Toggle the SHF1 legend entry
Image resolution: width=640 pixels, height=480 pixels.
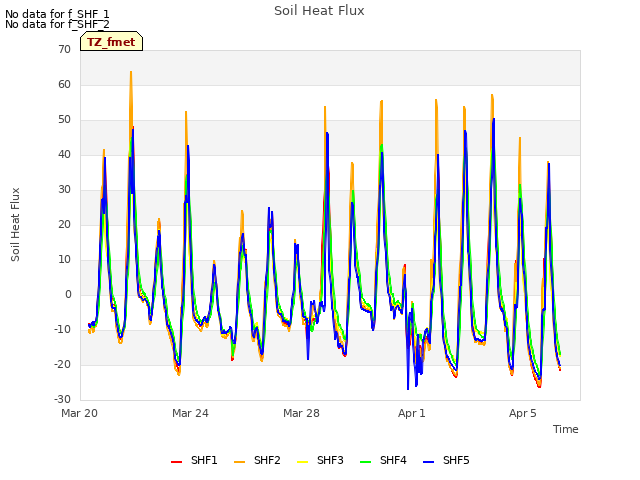pyautogui.click(x=194, y=461)
